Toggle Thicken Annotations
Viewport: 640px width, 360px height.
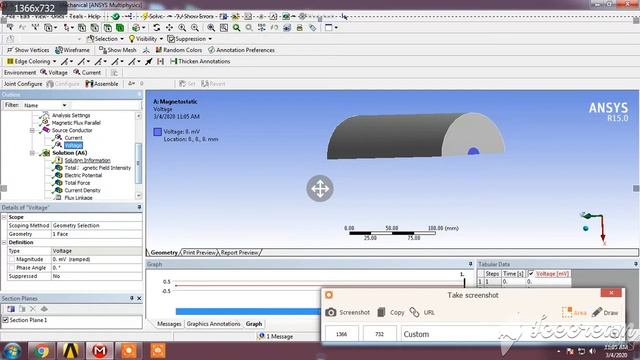click(x=200, y=61)
